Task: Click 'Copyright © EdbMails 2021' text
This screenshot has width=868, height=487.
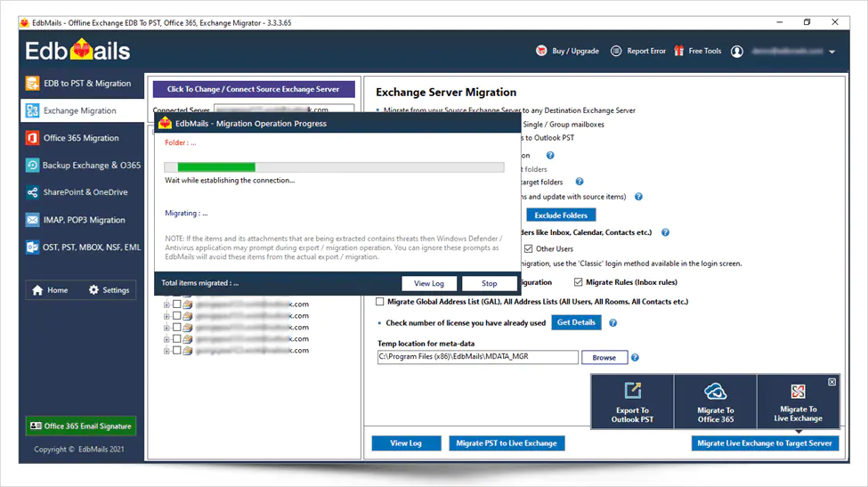Action: pyautogui.click(x=79, y=450)
